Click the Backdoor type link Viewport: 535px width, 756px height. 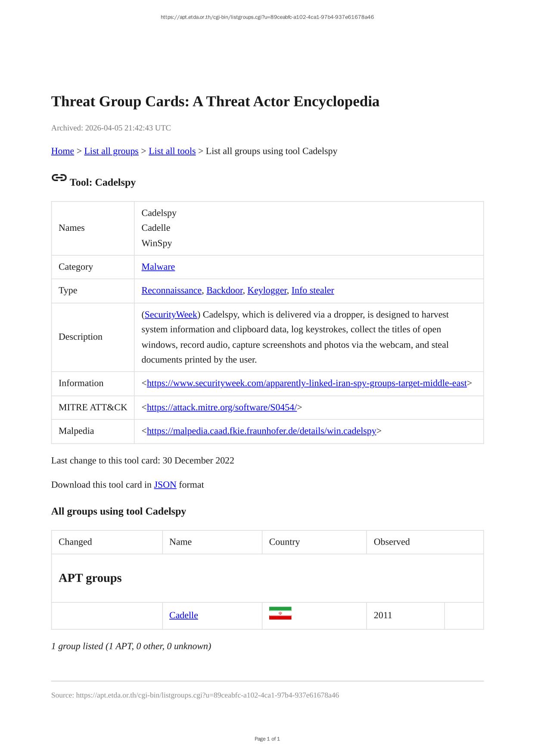point(224,291)
